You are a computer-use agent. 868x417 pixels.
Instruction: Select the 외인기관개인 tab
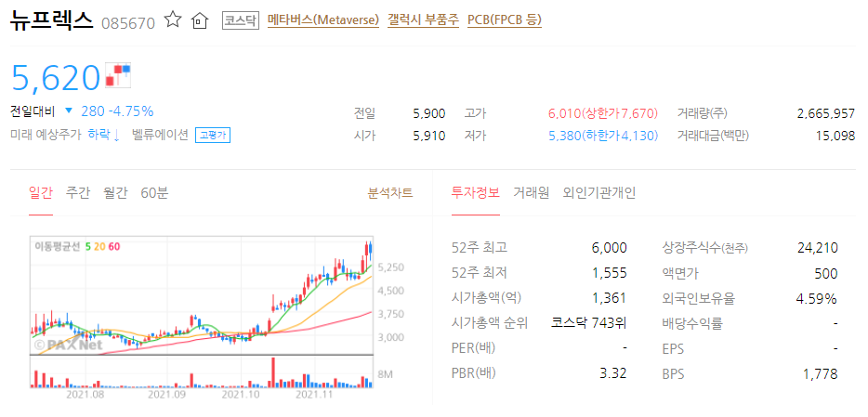point(599,193)
